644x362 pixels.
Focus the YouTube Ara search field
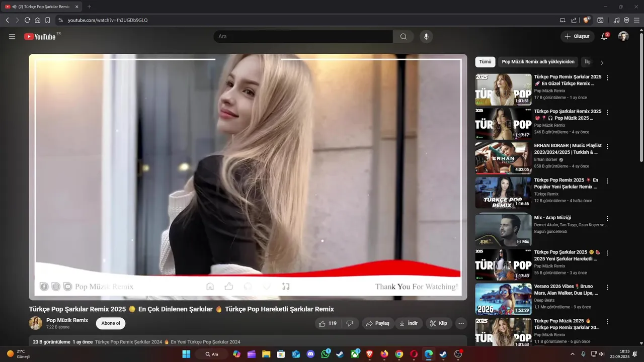[303, 36]
